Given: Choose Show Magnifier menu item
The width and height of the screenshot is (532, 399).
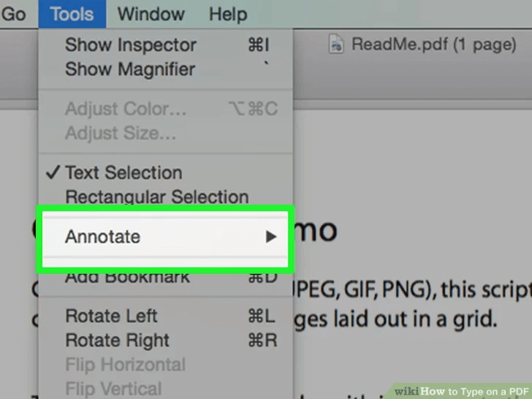Looking at the screenshot, I should [x=166, y=69].
